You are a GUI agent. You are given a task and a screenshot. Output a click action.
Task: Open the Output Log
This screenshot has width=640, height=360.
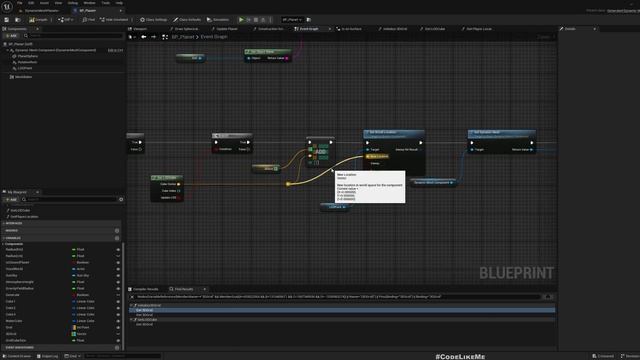tap(48, 356)
